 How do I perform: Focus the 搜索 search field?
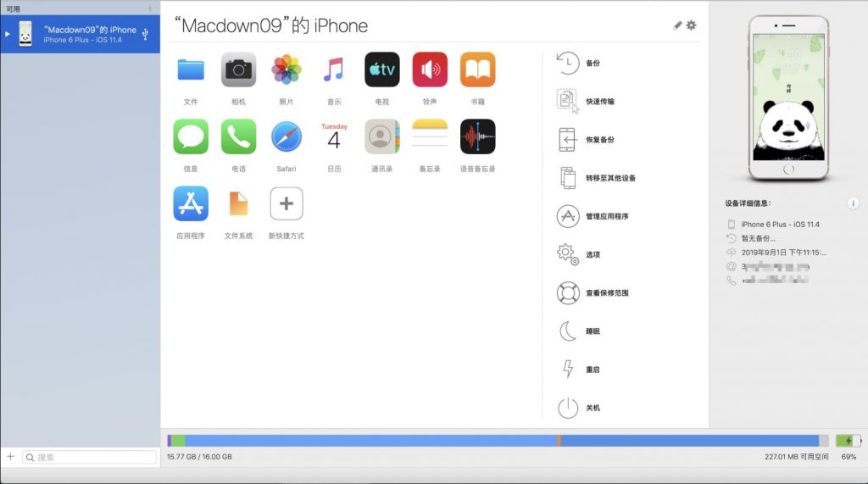90,458
